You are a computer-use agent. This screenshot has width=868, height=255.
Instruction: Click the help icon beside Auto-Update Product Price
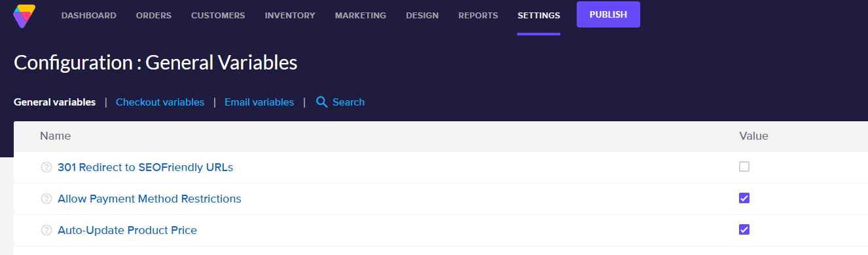coord(46,230)
